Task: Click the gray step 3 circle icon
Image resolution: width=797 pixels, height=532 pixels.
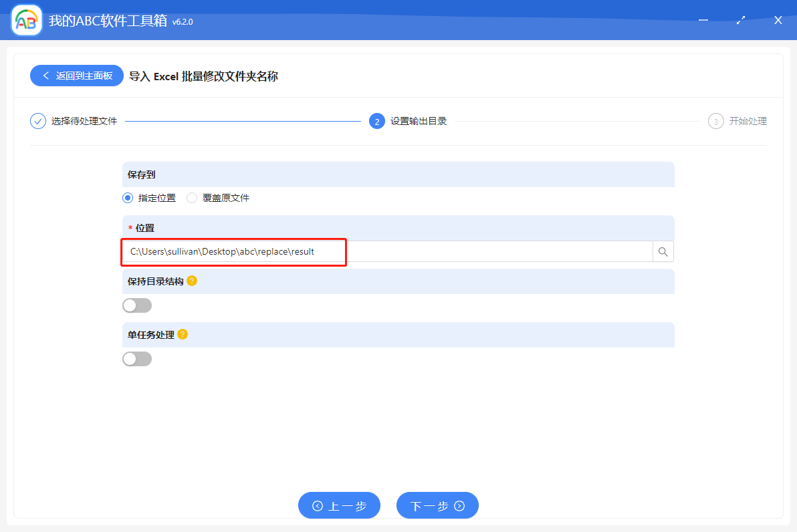Action: tap(716, 121)
